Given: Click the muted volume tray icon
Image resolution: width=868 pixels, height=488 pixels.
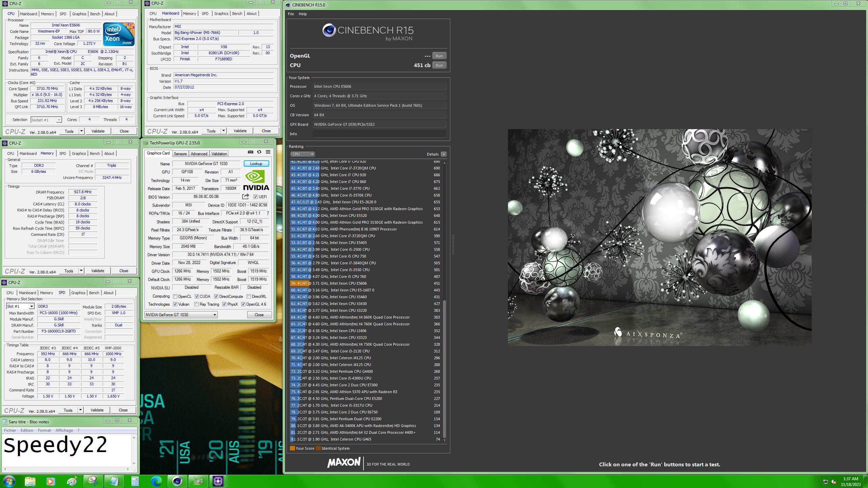Looking at the screenshot, I should pyautogui.click(x=834, y=482).
